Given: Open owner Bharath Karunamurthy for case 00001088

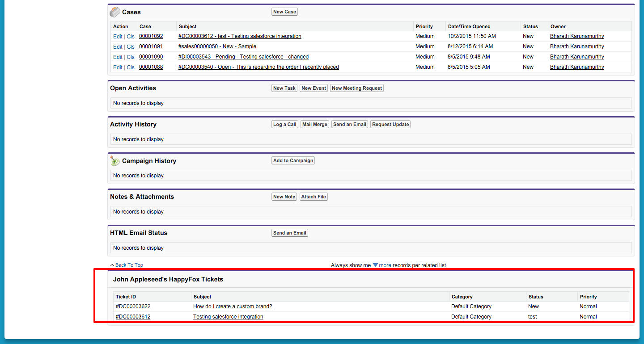Looking at the screenshot, I should point(577,67).
